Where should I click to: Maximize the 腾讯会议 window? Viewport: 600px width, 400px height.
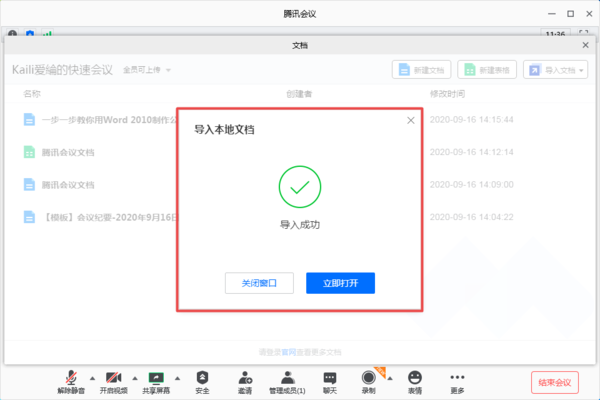[571, 14]
